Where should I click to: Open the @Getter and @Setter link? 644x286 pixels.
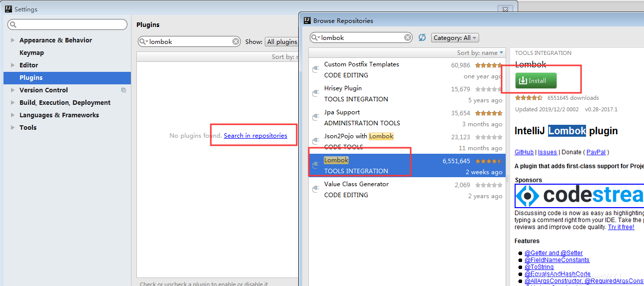(554, 253)
